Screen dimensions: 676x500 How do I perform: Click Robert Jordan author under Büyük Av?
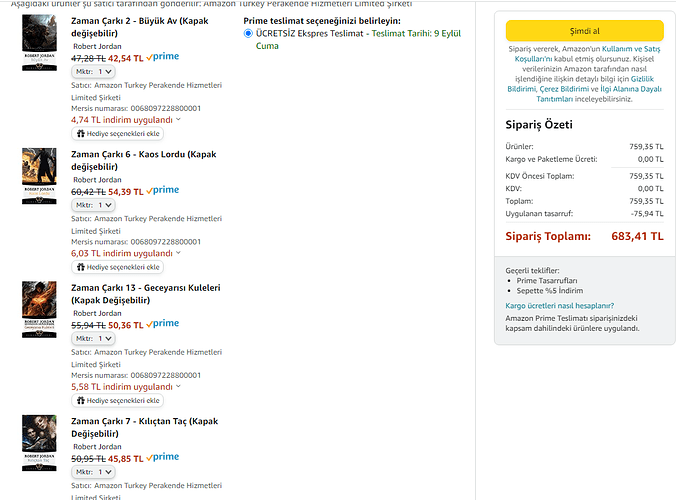point(97,46)
